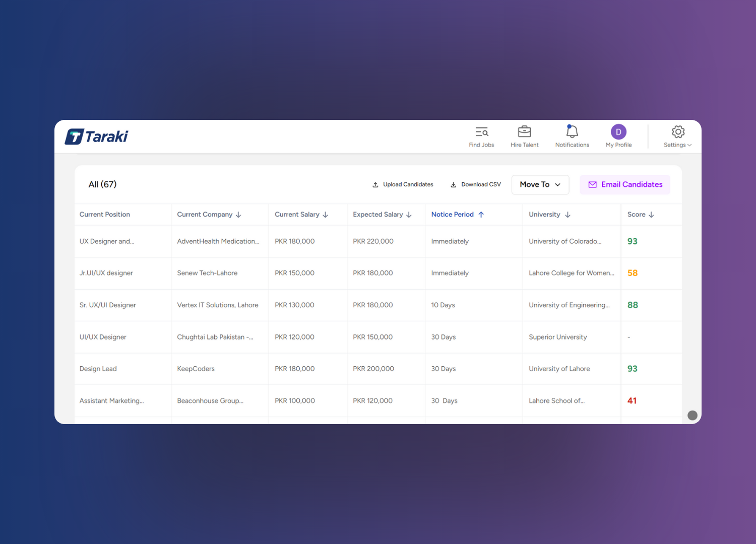Select the Design Lead candidate row
This screenshot has height=544, width=756.
pyautogui.click(x=98, y=369)
